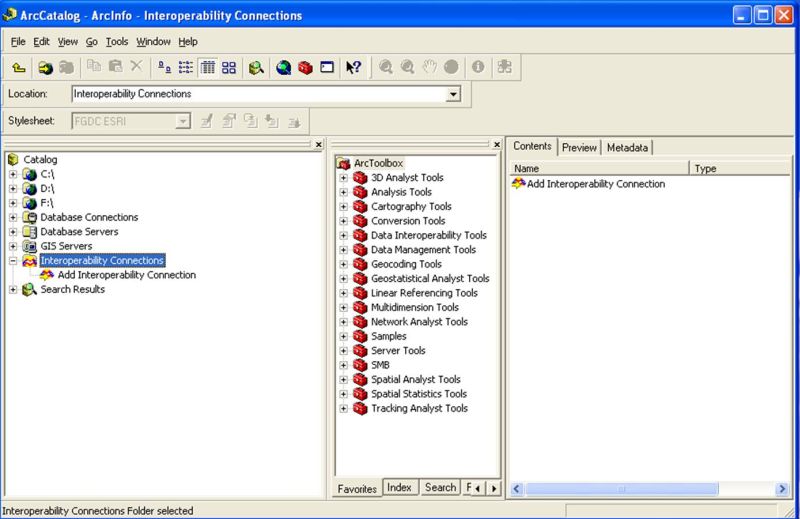Click the Zoom Out magnifier icon
Screen dimensions: 800x519
407,67
